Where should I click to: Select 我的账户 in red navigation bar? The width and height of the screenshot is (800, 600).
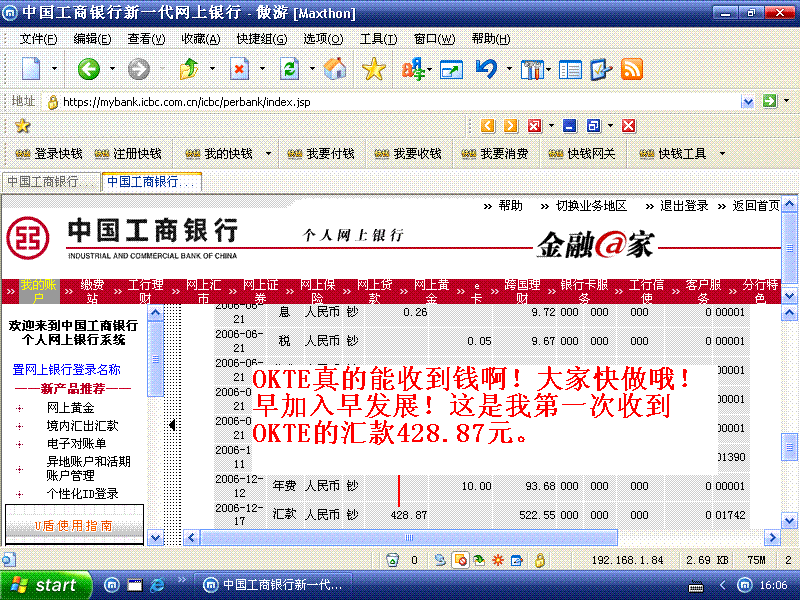[38, 291]
